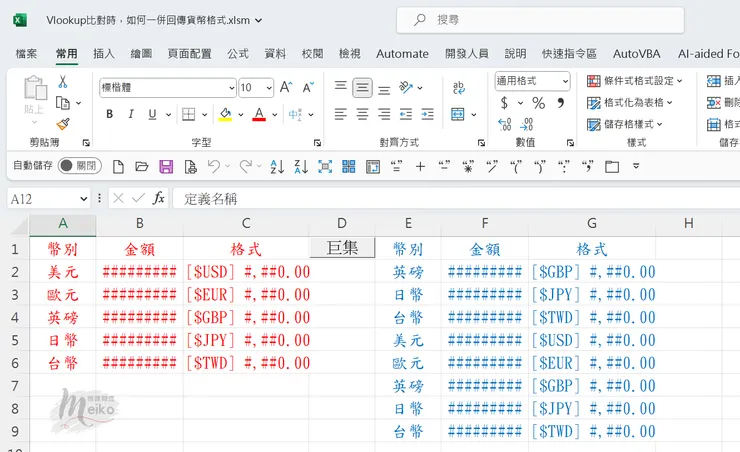Click Save icon in quick access toolbar
Image resolution: width=740 pixels, height=452 pixels.
pos(166,167)
